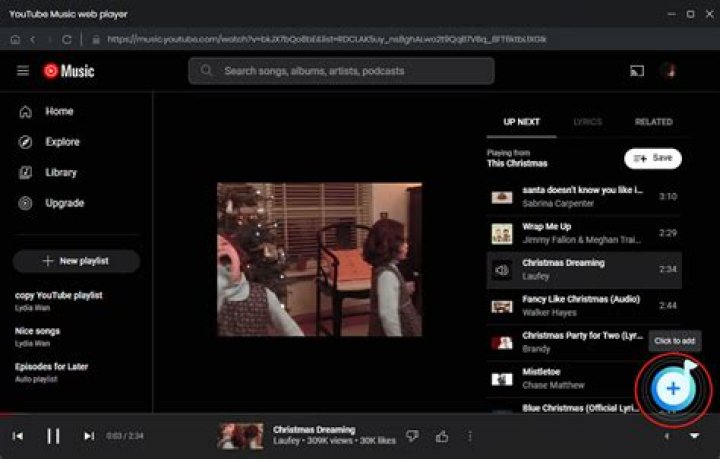Click the address bar lock icon
720x459 pixels.
point(96,39)
